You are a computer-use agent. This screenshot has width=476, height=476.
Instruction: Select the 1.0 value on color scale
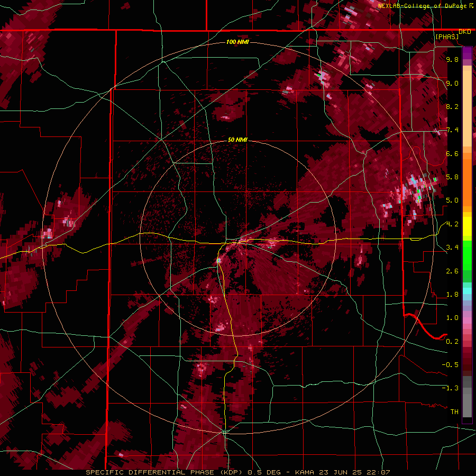[452, 318]
